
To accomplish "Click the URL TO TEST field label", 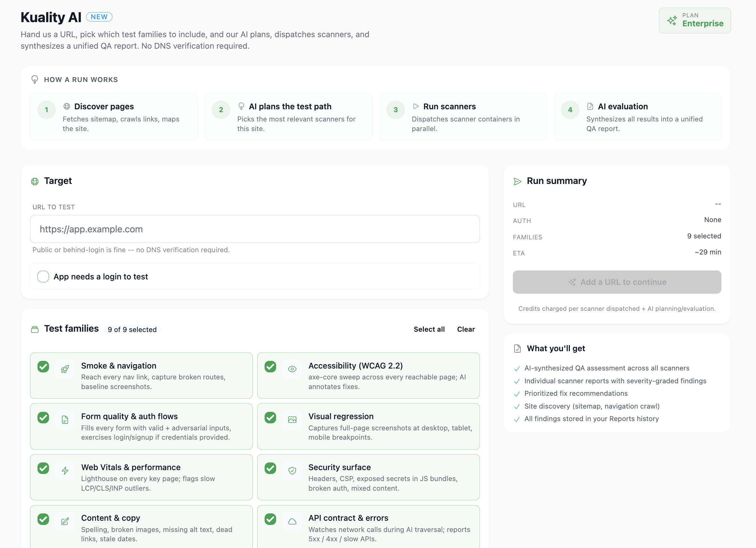I will pos(54,207).
